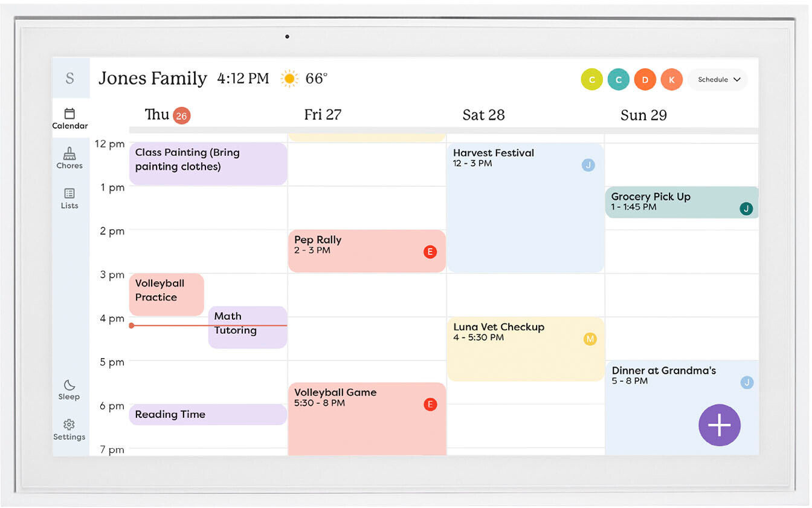Open the Calendar icon in the sidebar
The image size is (812, 508).
tap(70, 116)
